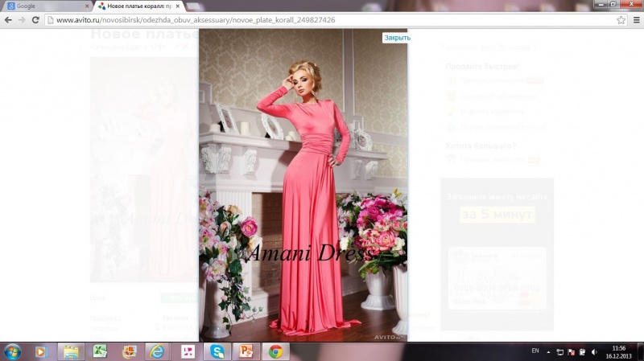This screenshot has width=644, height=361.
Task: Open Internet Explorer from the taskbar
Action: 158,351
